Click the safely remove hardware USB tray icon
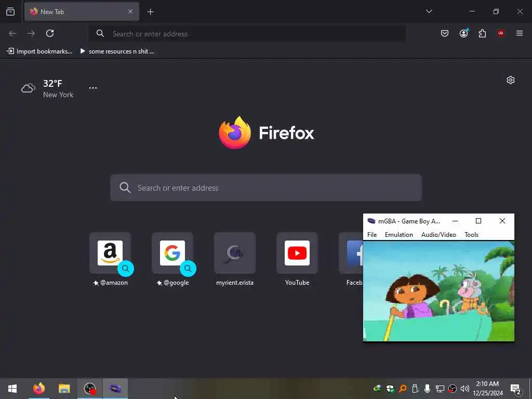Screen dimensions: 532x399 point(415,389)
